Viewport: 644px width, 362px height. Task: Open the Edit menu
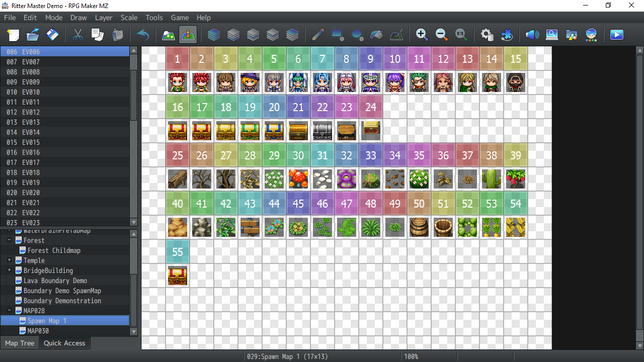coord(30,18)
